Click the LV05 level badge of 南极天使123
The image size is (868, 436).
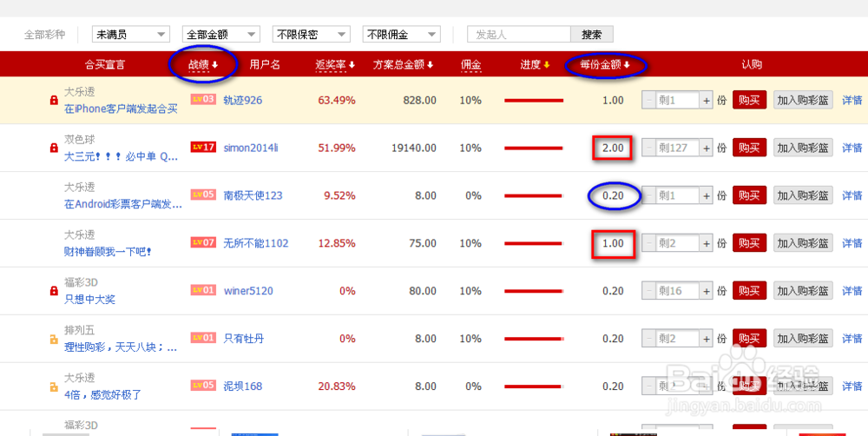click(x=203, y=195)
